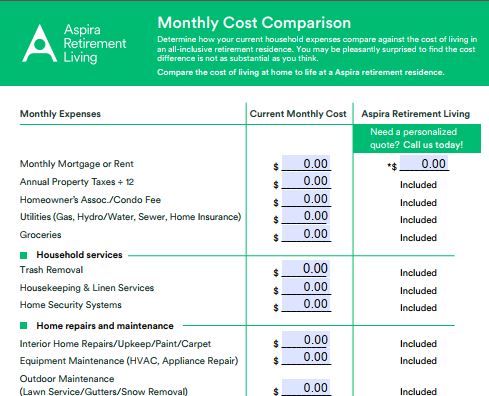Click the Household services green square bullet
Screen dimensions: 489x396
23,255
